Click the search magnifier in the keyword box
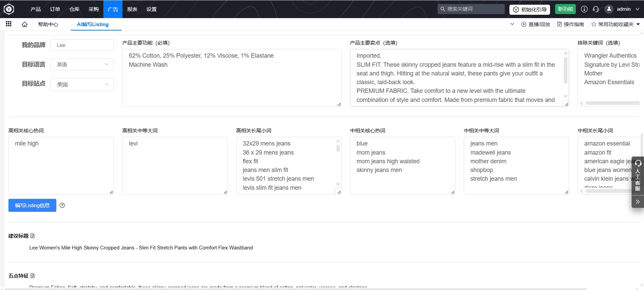 (443, 9)
